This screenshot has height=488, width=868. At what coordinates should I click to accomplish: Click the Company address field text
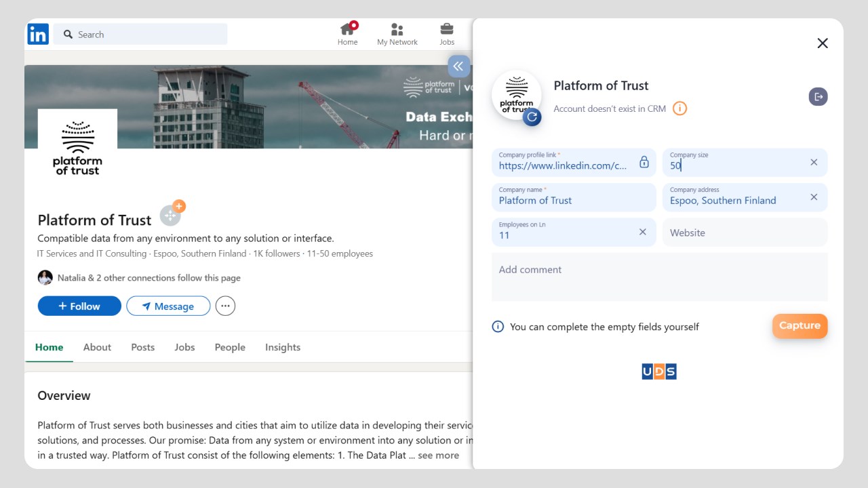(723, 201)
